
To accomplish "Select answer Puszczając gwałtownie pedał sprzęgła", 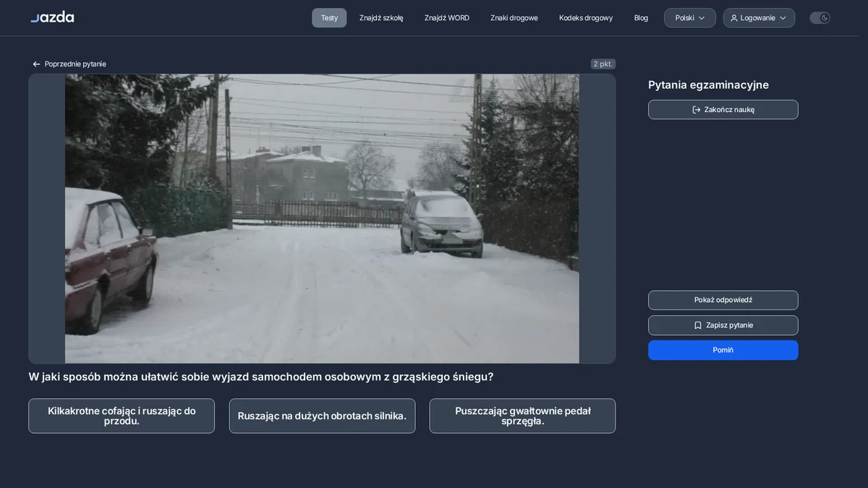I will [x=522, y=416].
